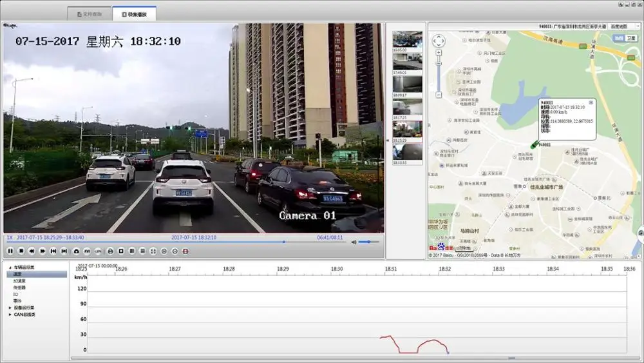This screenshot has height=363, width=644.
Task: Click the AVI export icon
Action: coord(87,251)
